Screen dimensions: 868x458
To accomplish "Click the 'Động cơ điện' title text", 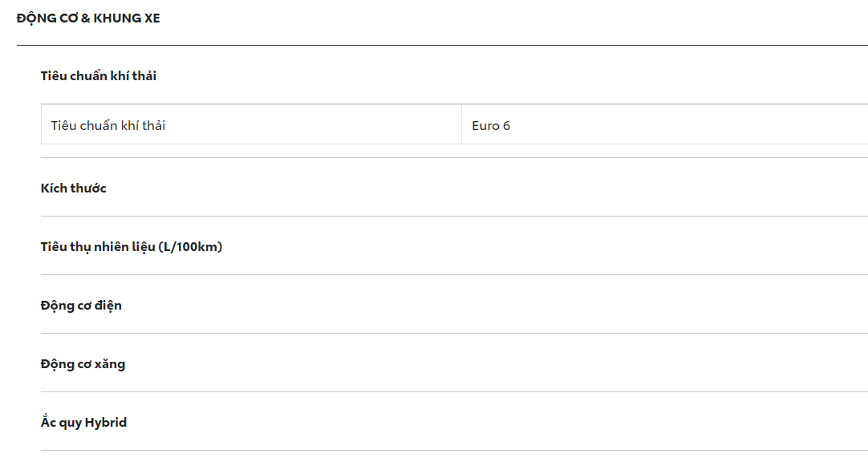I will click(x=81, y=306).
